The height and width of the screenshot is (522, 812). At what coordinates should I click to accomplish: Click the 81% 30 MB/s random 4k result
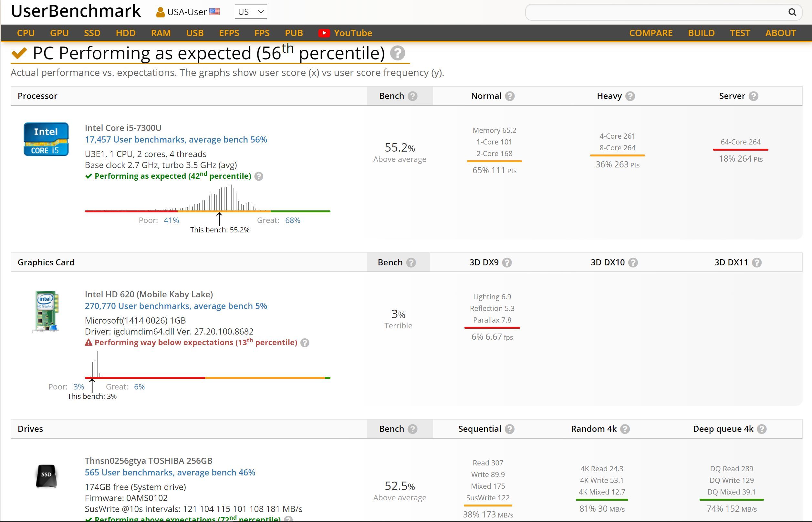pyautogui.click(x=602, y=509)
